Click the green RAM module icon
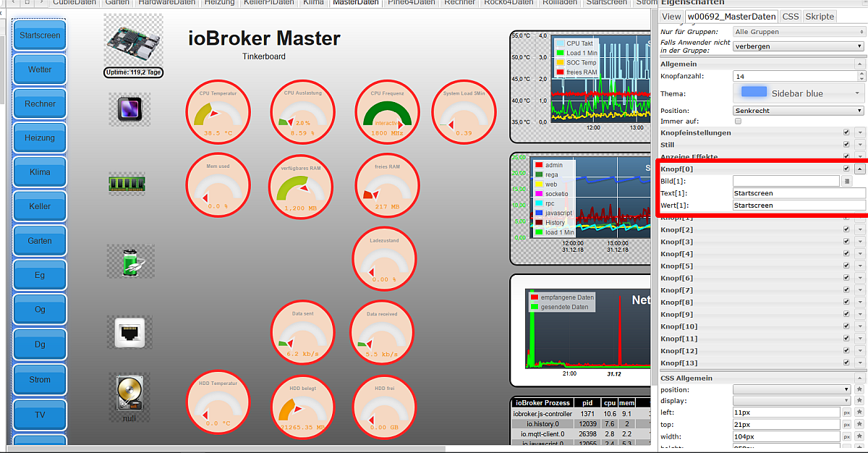Viewport: 868px width, 453px height. [x=127, y=183]
